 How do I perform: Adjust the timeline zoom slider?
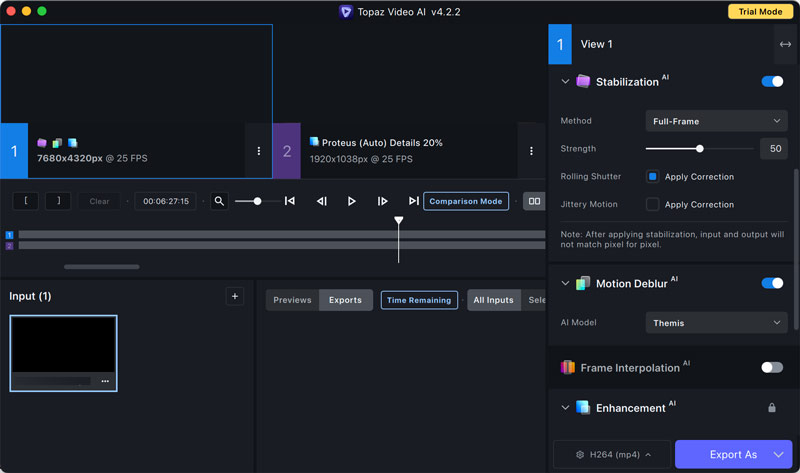[257, 201]
